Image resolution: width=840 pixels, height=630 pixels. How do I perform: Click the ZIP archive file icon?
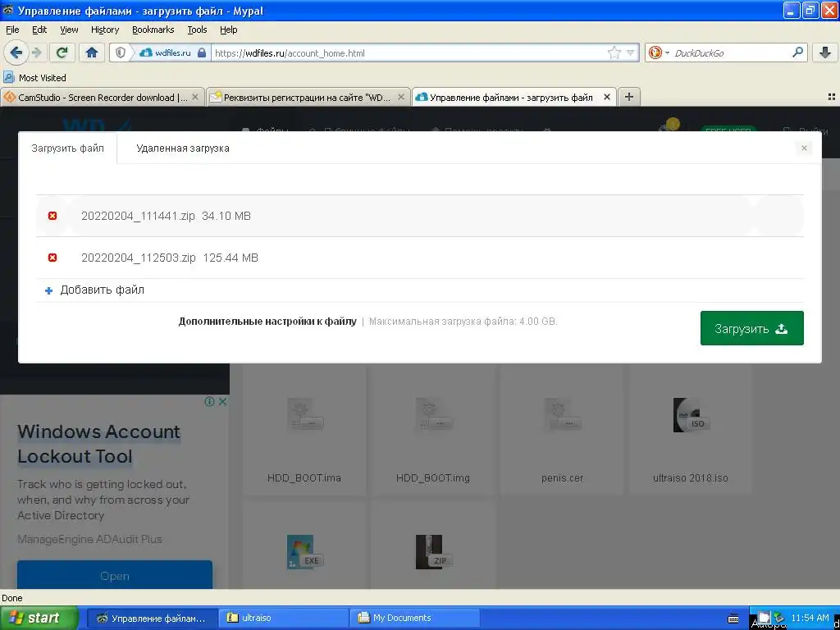coord(433,552)
